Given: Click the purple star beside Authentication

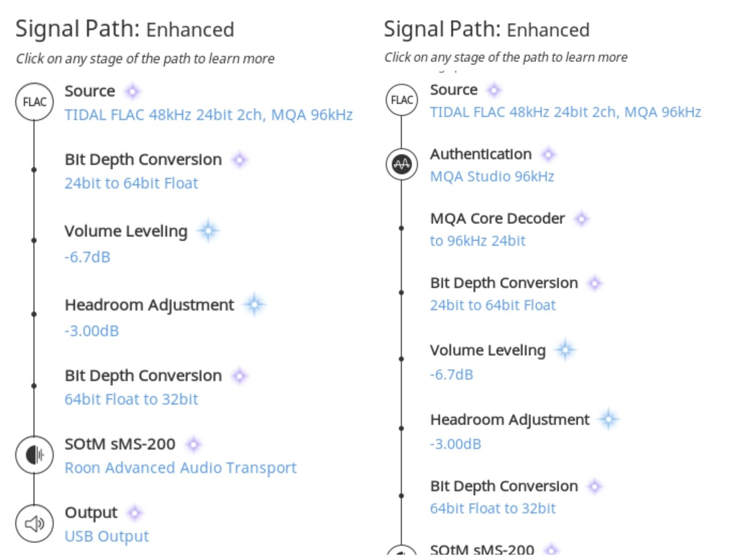Looking at the screenshot, I should [548, 155].
